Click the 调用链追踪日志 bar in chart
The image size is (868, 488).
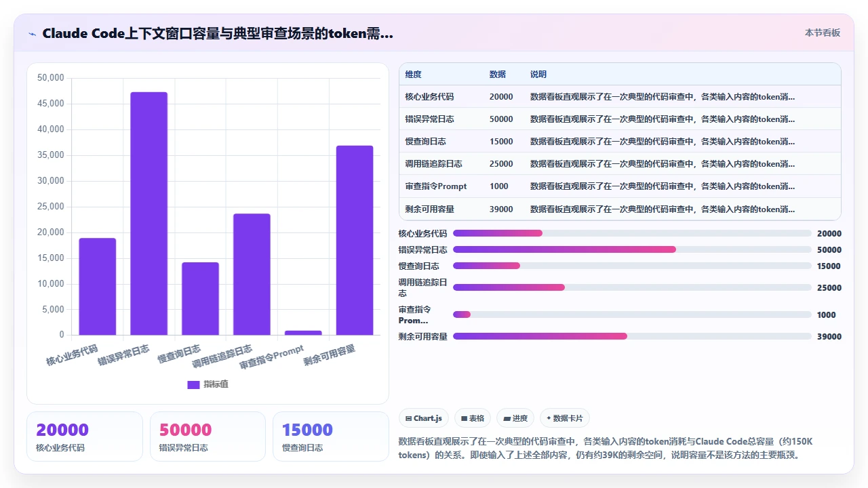click(252, 274)
